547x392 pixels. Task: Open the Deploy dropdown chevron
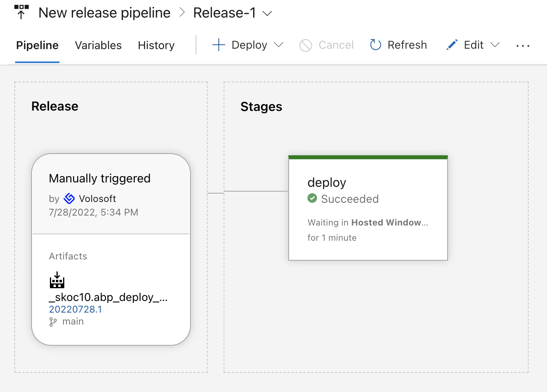279,45
